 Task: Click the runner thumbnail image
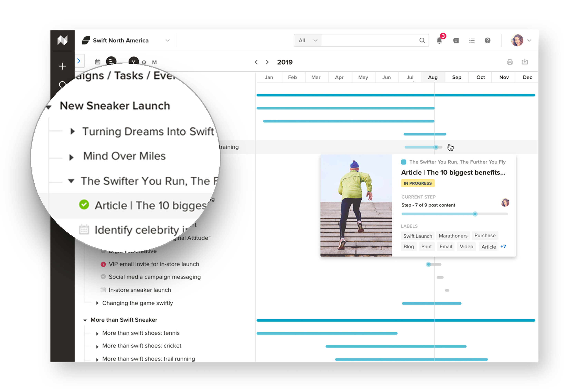[356, 205]
